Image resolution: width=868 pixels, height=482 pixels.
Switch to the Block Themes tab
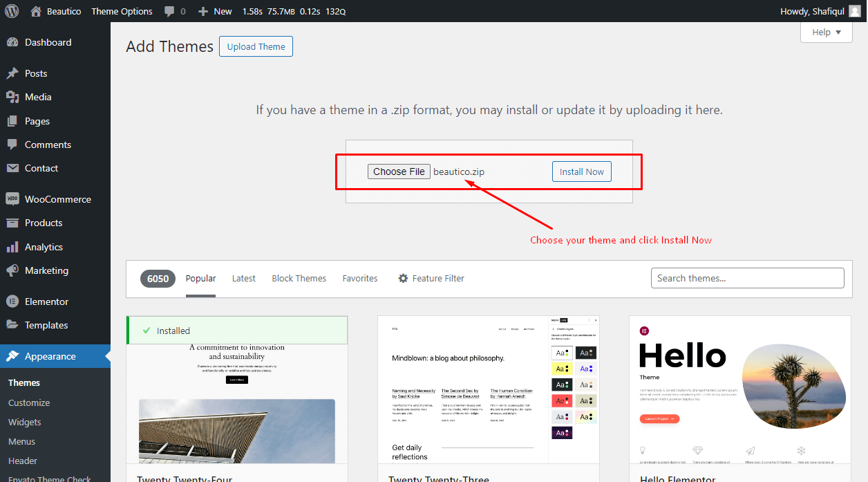pyautogui.click(x=299, y=278)
